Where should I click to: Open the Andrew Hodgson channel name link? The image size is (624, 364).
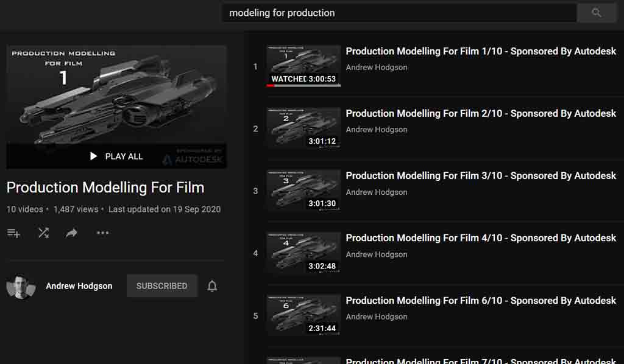[79, 285]
